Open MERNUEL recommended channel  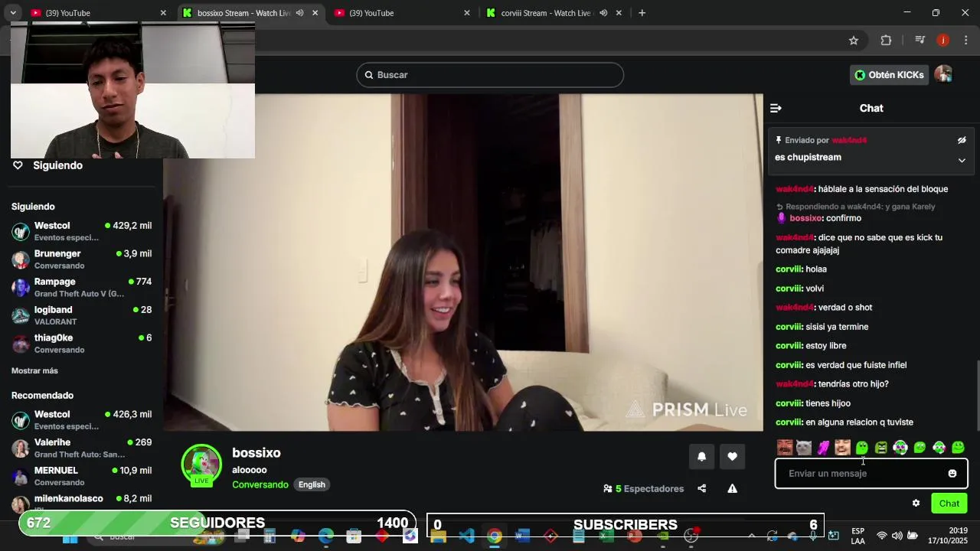[81, 476]
